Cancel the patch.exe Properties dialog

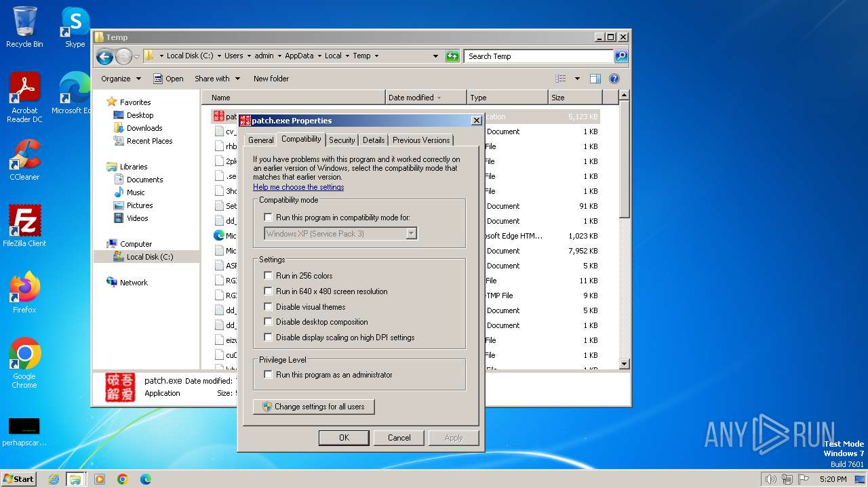click(x=399, y=438)
